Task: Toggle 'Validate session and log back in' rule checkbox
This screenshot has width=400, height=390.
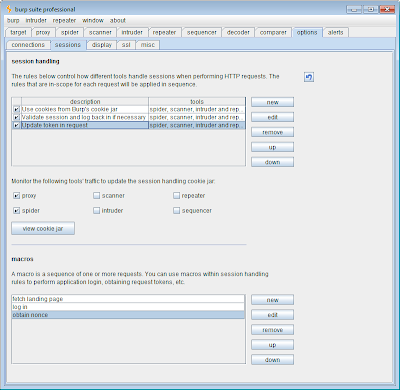Action: (16, 117)
